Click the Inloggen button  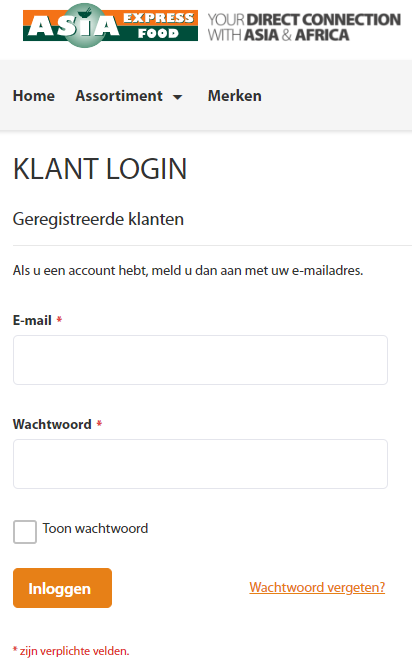tap(63, 588)
